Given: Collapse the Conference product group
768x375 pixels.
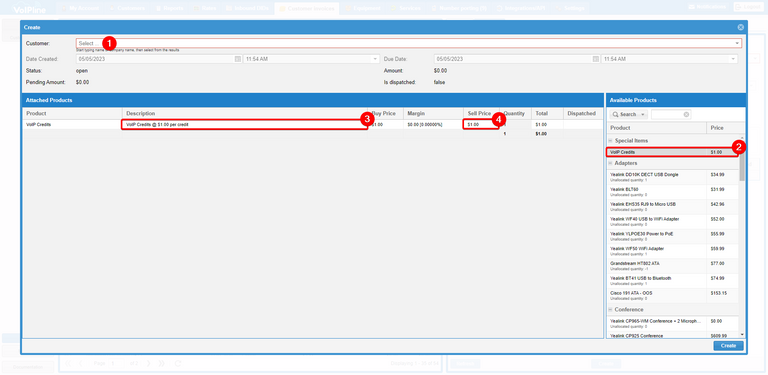Looking at the screenshot, I should click(610, 309).
